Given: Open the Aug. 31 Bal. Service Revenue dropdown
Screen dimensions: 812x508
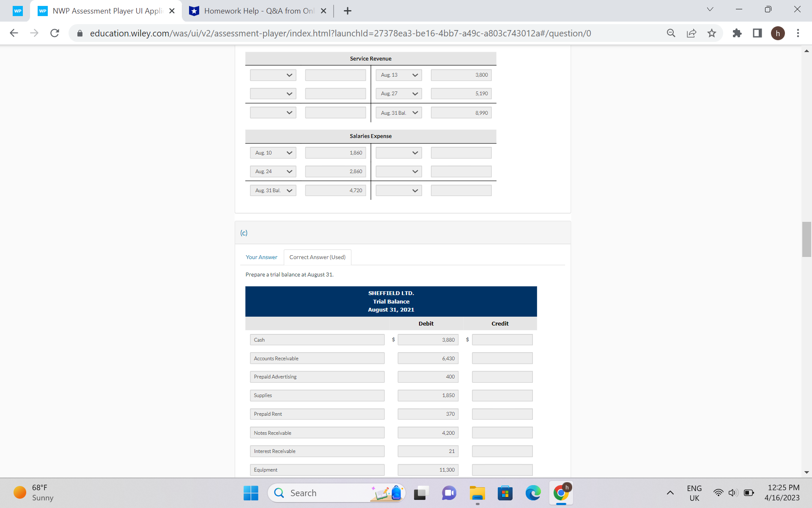Looking at the screenshot, I should pyautogui.click(x=399, y=113).
